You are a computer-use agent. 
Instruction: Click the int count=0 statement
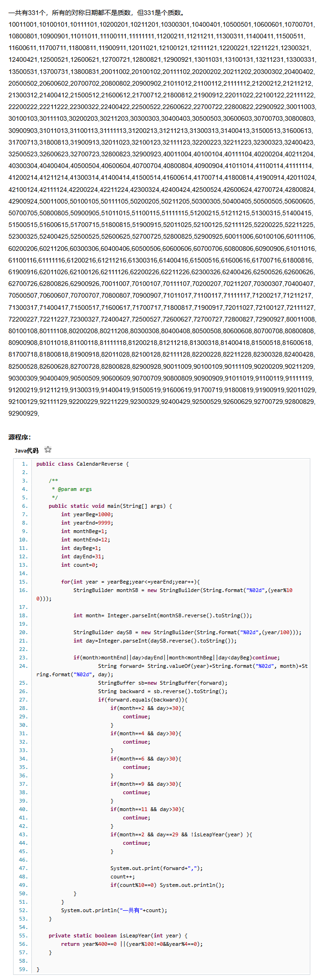coord(79,565)
